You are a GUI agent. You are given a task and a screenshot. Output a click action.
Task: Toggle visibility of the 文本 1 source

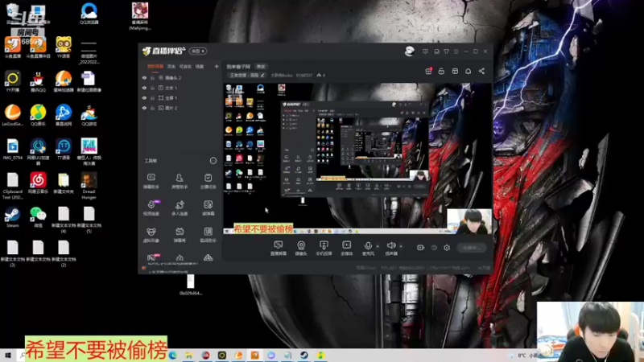pyautogui.click(x=144, y=88)
